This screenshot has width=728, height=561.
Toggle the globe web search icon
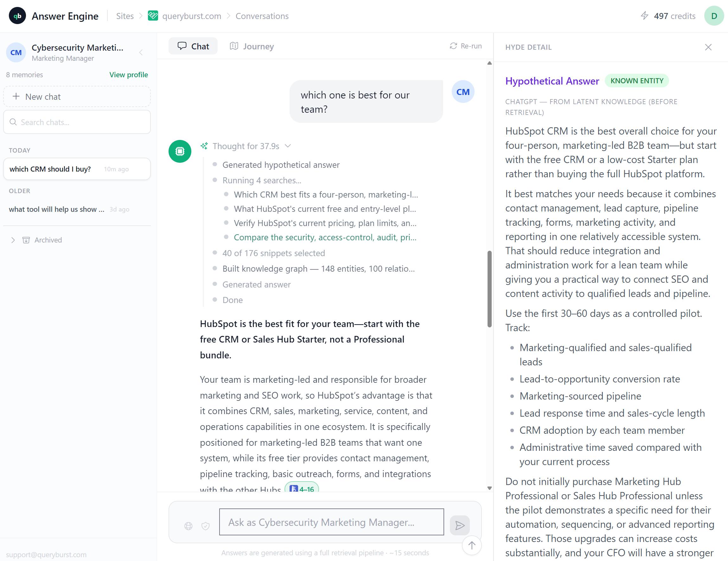coord(188,526)
